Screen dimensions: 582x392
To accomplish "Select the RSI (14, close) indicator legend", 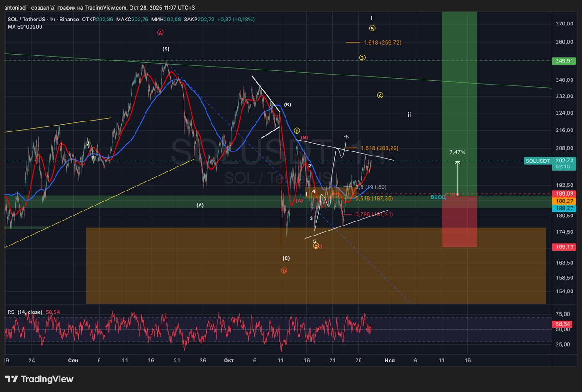I will pos(25,312).
